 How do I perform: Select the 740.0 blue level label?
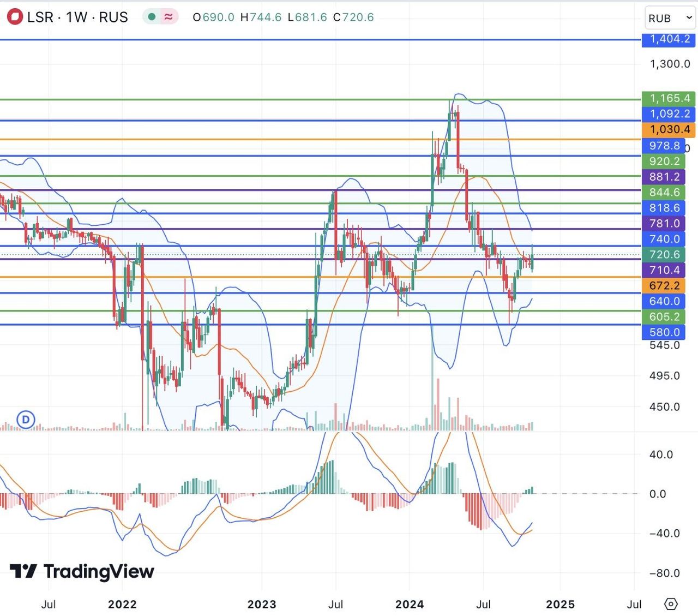click(x=664, y=239)
